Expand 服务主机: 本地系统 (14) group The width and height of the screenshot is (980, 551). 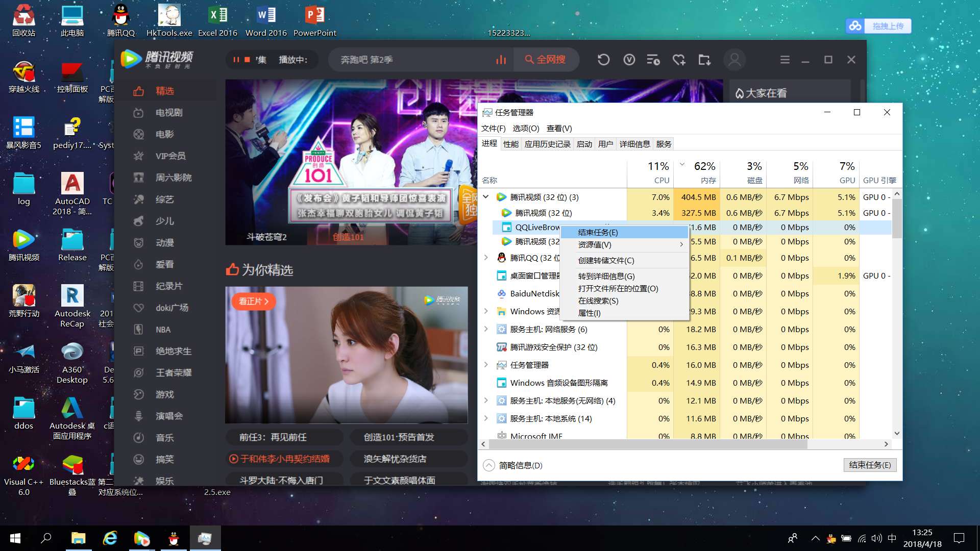click(486, 418)
